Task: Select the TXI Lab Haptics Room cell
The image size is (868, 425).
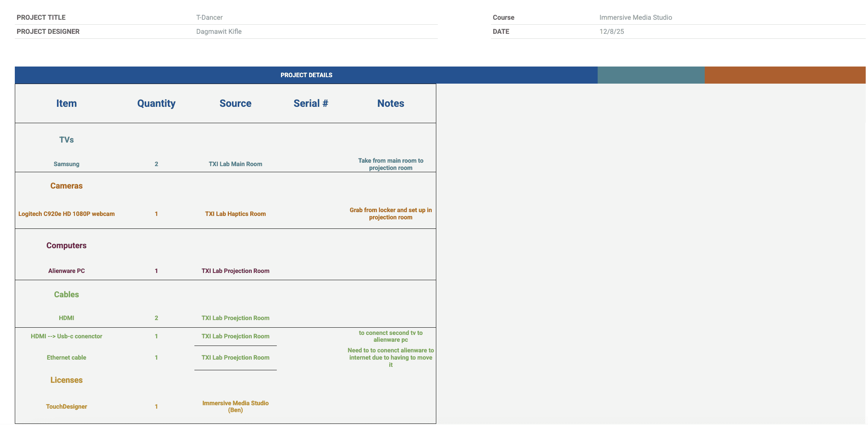Action: click(x=235, y=214)
